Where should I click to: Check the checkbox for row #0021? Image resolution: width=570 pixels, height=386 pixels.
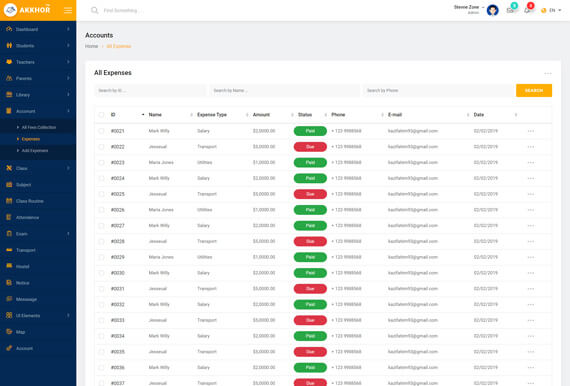pyautogui.click(x=101, y=131)
